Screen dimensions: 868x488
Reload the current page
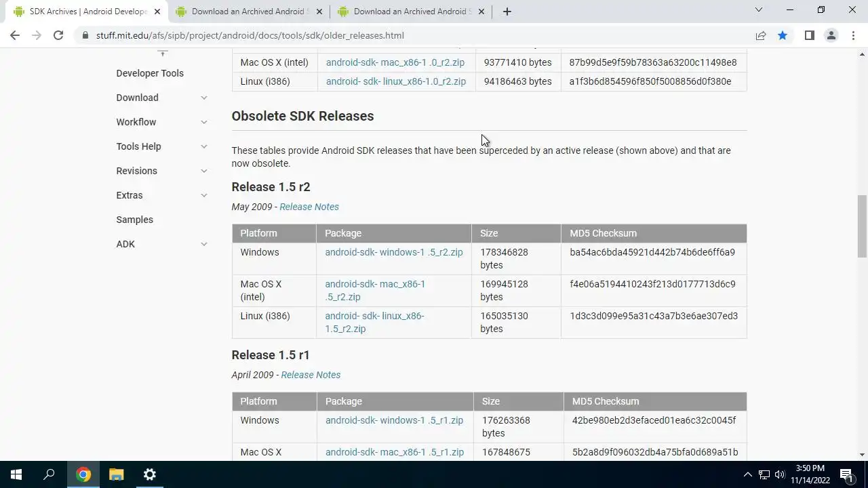coord(58,35)
